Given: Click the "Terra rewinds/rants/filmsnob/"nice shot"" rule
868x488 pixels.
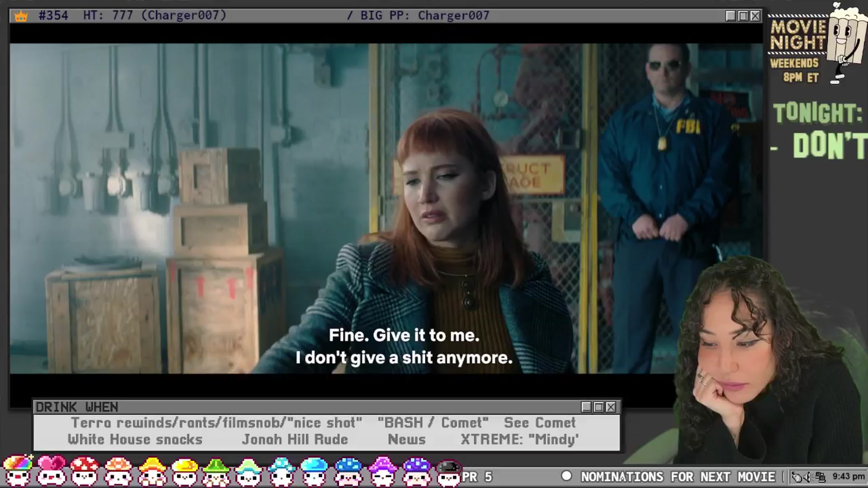Looking at the screenshot, I should pyautogui.click(x=217, y=422).
